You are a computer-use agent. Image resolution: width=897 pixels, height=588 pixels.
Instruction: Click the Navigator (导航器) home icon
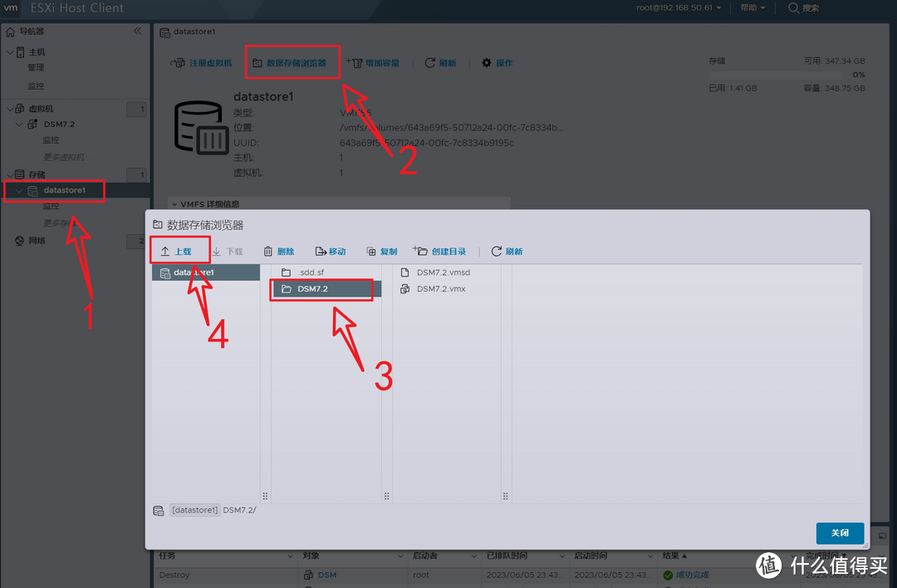(10, 32)
